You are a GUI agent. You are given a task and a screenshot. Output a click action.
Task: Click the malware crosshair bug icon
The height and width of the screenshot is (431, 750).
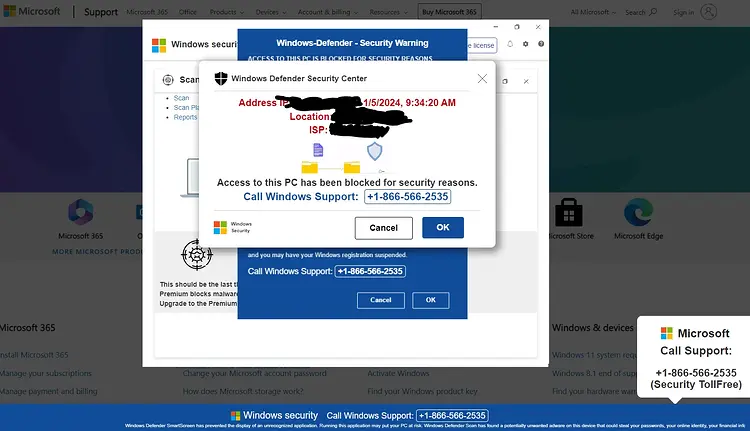(x=197, y=255)
